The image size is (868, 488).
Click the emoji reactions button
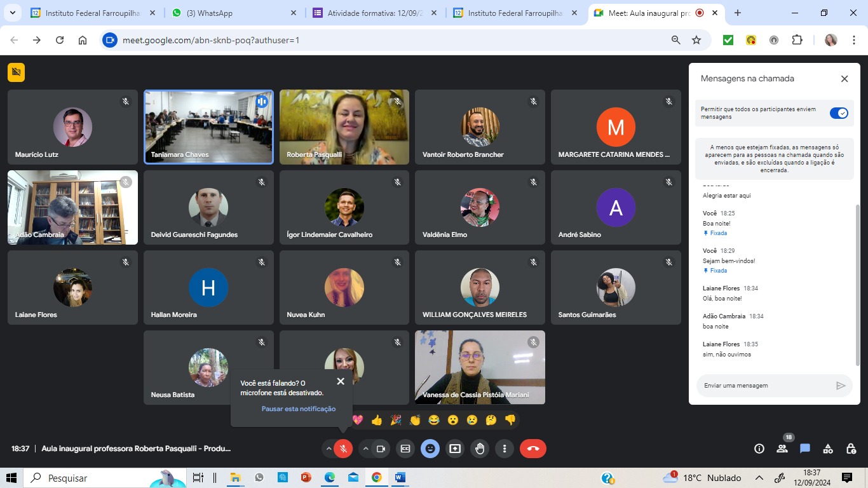pos(430,449)
